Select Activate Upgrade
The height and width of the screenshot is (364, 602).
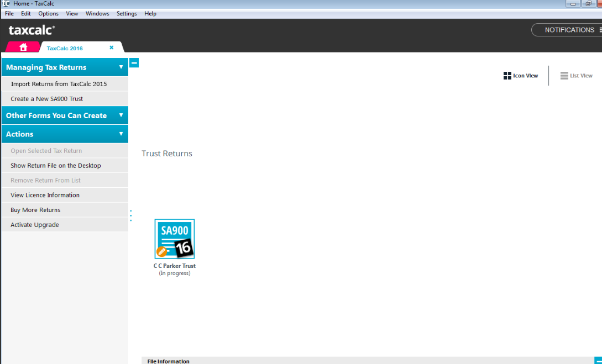point(65,225)
